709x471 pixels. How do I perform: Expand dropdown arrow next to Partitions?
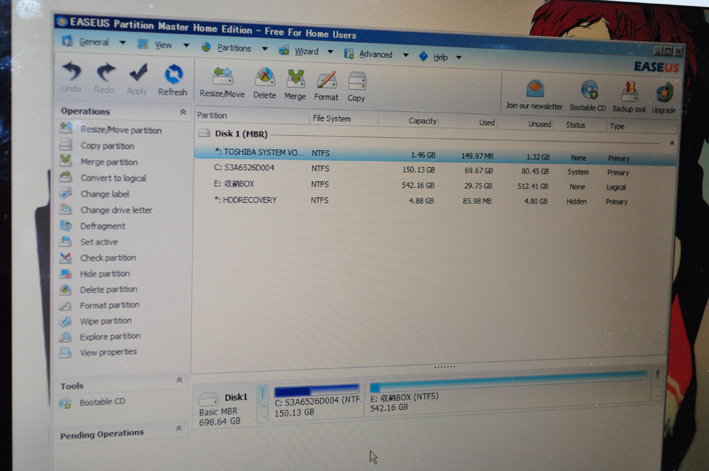click(265, 48)
